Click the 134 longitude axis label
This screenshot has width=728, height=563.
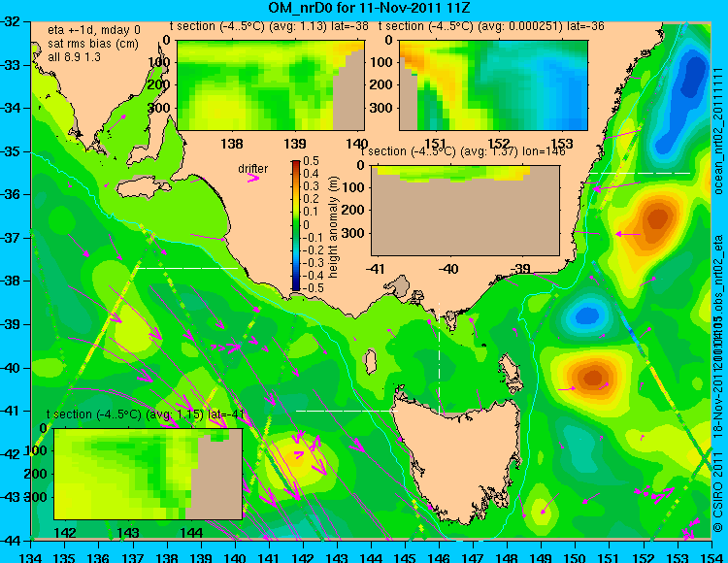pyautogui.click(x=31, y=556)
